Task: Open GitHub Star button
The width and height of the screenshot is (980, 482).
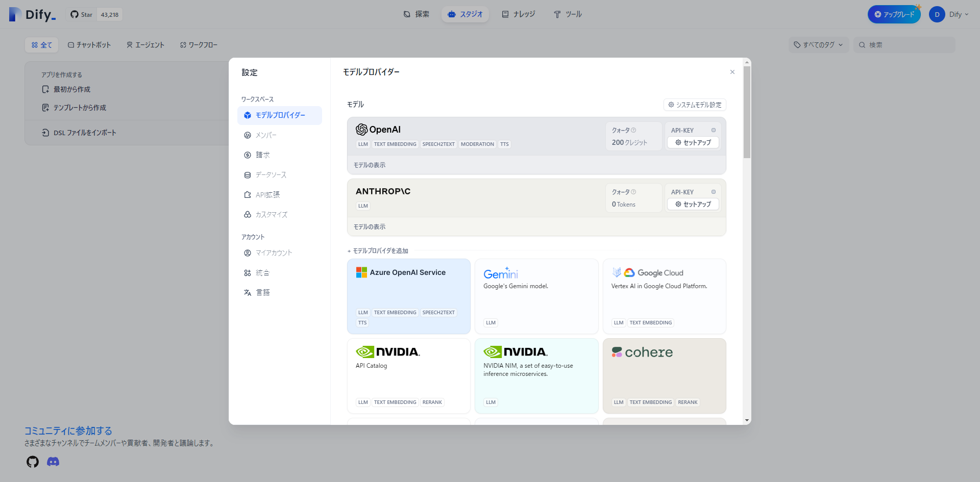Action: coord(82,15)
